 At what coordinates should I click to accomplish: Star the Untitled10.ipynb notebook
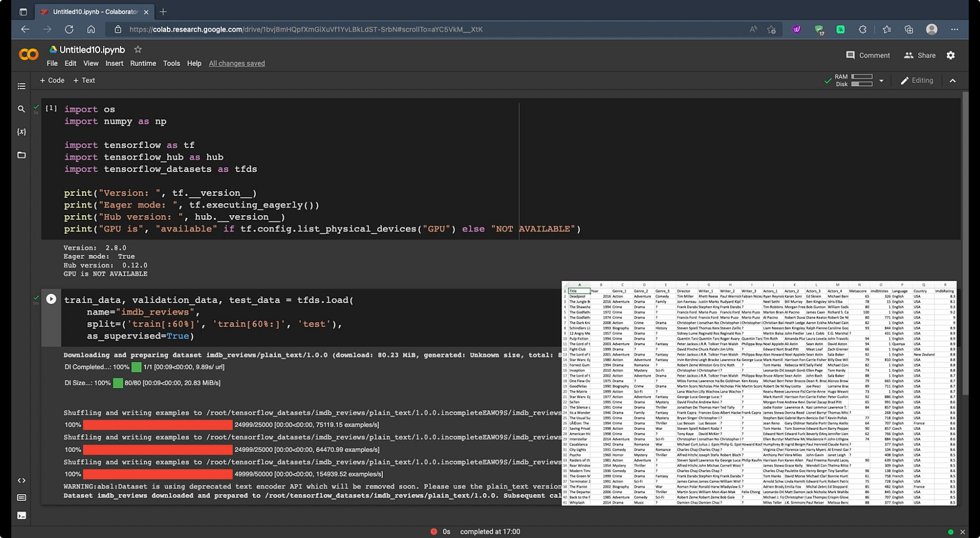point(137,49)
